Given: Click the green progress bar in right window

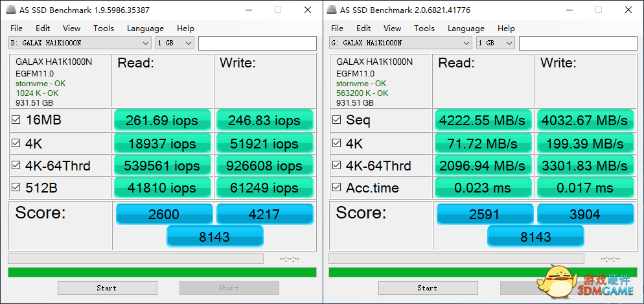Looking at the screenshot, I should pyautogui.click(x=483, y=272).
